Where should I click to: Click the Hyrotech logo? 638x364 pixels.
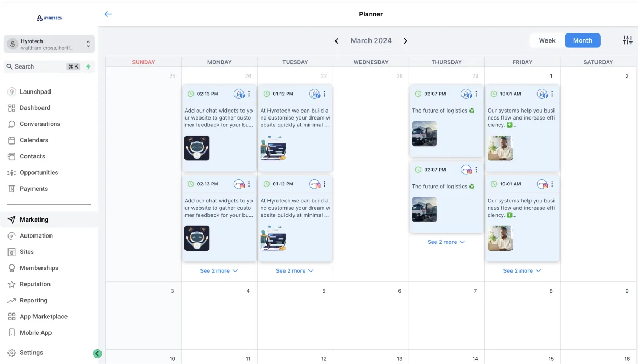49,18
